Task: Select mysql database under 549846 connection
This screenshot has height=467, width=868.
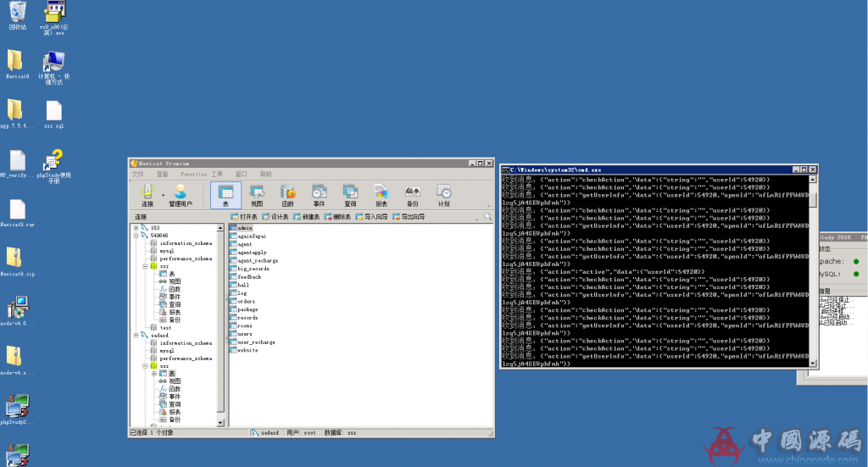Action: [162, 251]
